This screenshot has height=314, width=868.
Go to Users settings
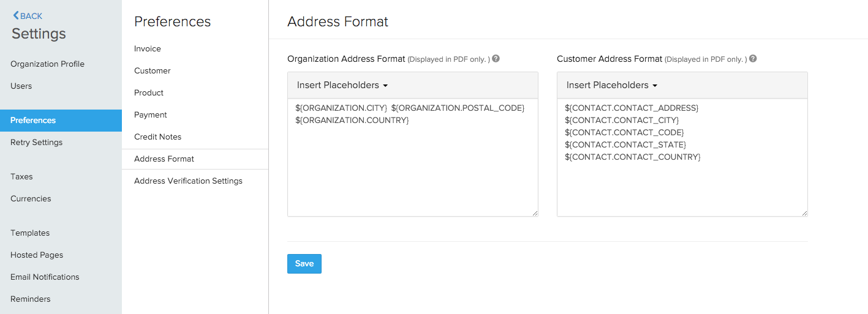click(x=21, y=86)
